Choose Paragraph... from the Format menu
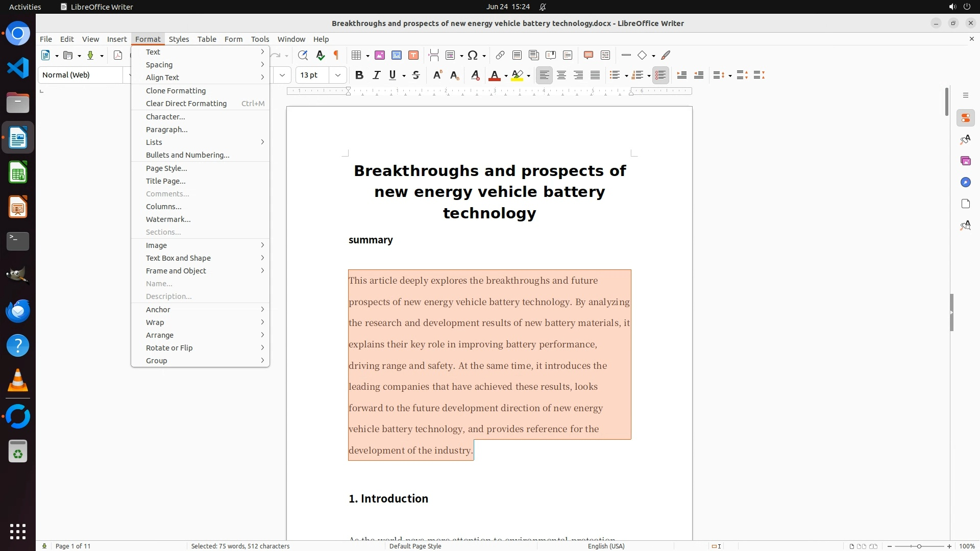Image resolution: width=980 pixels, height=551 pixels. pyautogui.click(x=166, y=130)
